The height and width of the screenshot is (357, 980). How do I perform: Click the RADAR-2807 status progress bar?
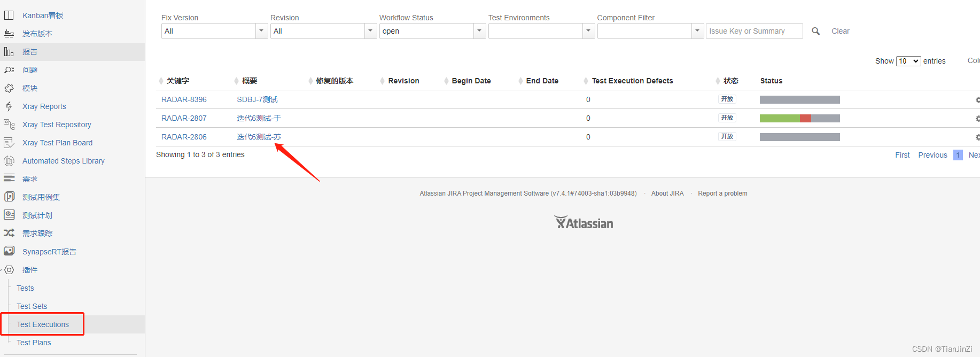pos(799,118)
